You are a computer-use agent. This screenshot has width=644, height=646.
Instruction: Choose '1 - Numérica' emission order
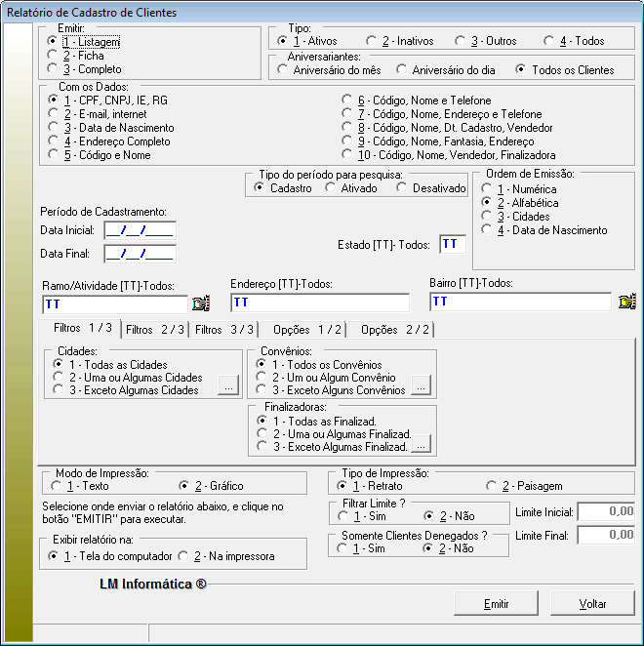[x=487, y=189]
